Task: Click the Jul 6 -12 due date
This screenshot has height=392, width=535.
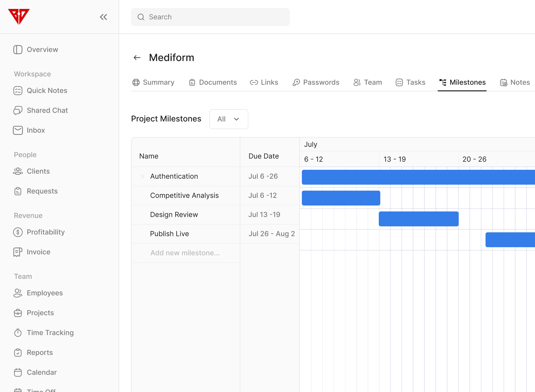Action: click(x=263, y=195)
